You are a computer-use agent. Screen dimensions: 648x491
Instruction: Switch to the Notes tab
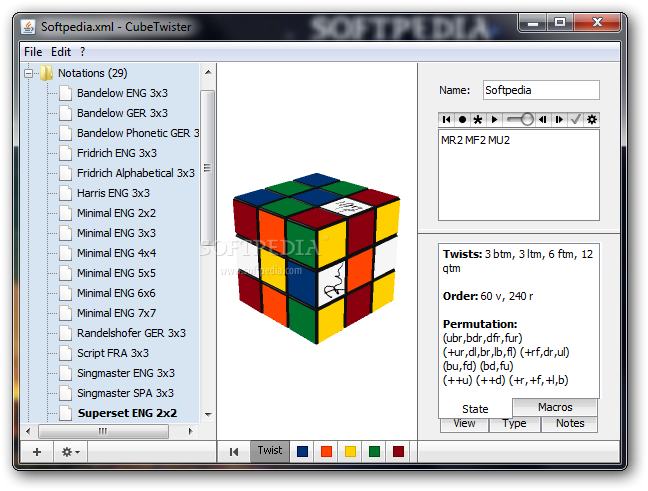[x=570, y=424]
